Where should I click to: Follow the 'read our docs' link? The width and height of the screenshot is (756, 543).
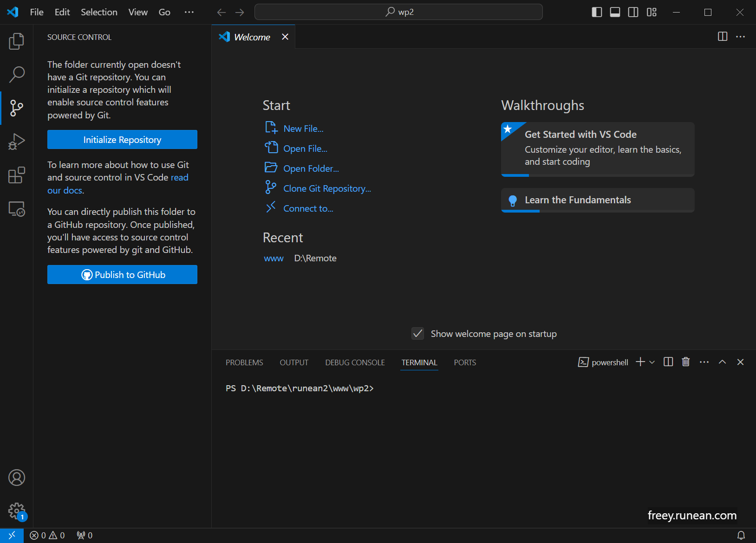click(x=179, y=178)
